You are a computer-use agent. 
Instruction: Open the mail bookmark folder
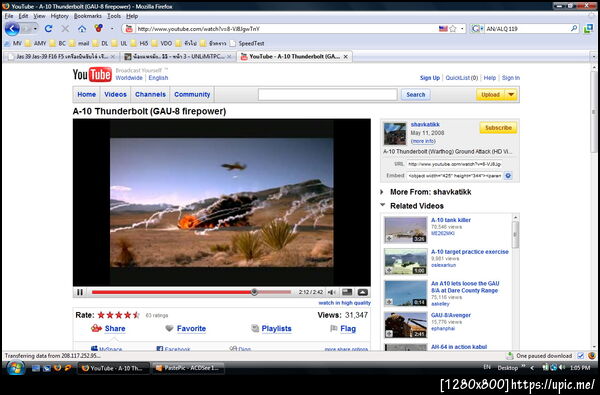(x=79, y=43)
